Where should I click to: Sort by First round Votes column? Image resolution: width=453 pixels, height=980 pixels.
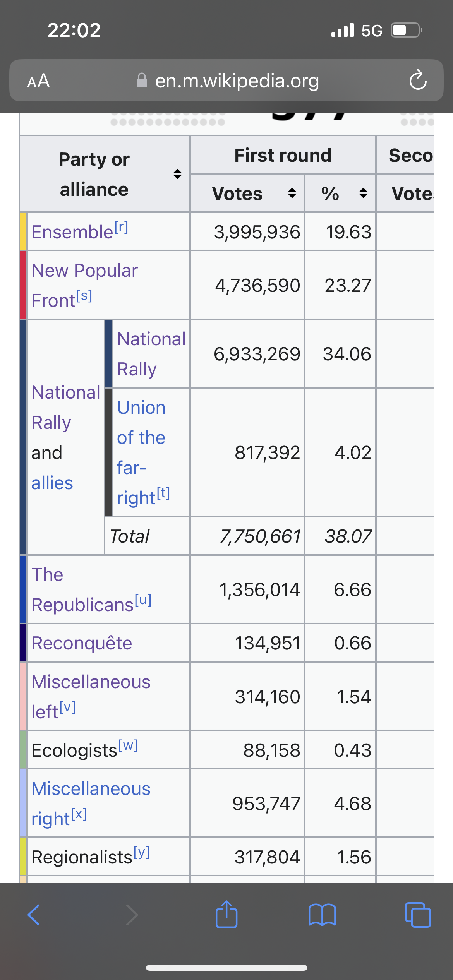(x=292, y=193)
